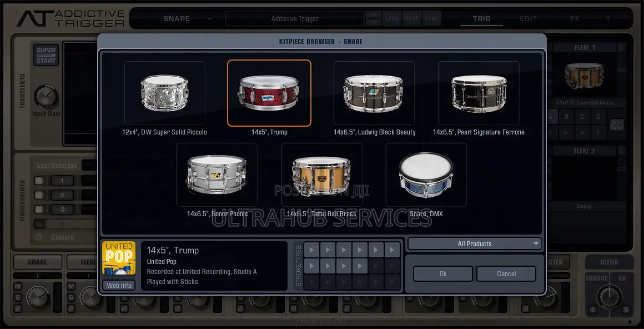Click the BLEND section header
Image resolution: width=644 pixels, height=329 pixels.
pyautogui.click(x=609, y=262)
